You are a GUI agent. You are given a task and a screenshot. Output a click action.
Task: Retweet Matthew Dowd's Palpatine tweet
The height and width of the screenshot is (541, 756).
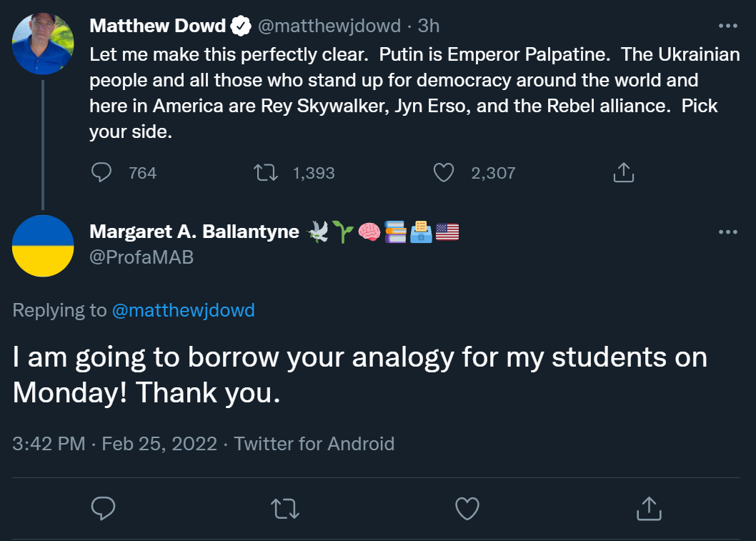point(267,172)
